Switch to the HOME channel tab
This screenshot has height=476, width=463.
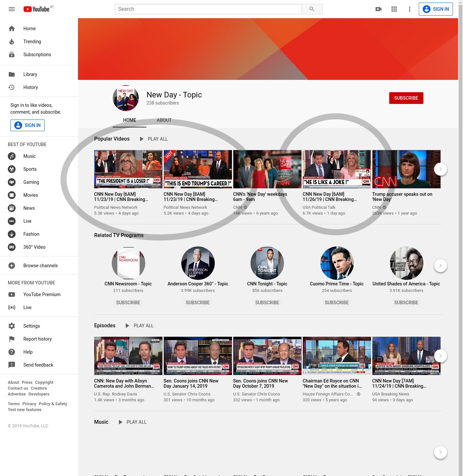click(x=130, y=120)
